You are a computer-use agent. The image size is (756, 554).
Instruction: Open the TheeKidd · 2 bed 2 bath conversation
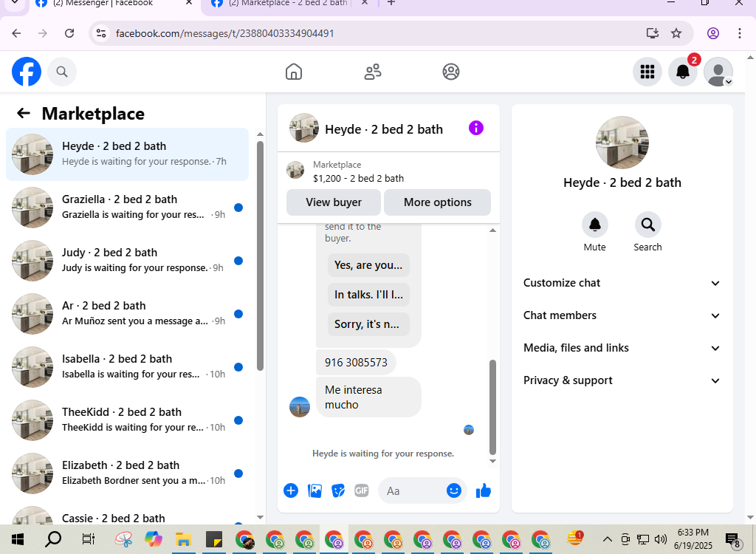(127, 420)
